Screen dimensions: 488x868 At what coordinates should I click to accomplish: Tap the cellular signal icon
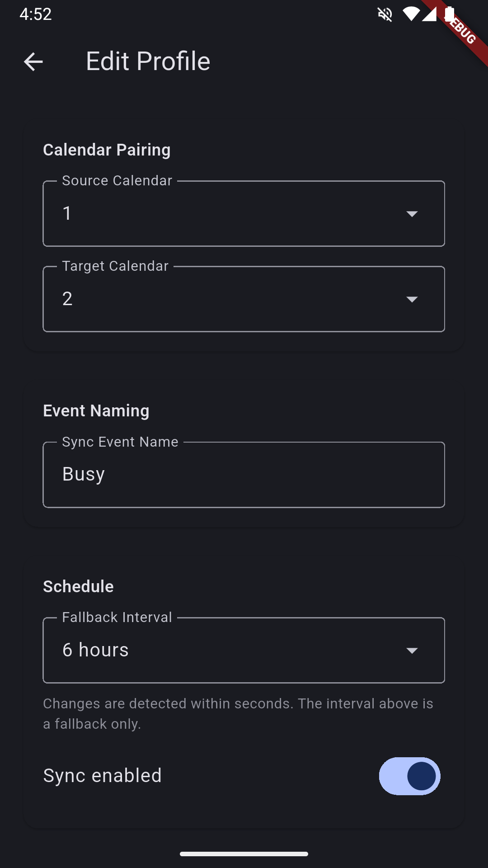click(429, 14)
